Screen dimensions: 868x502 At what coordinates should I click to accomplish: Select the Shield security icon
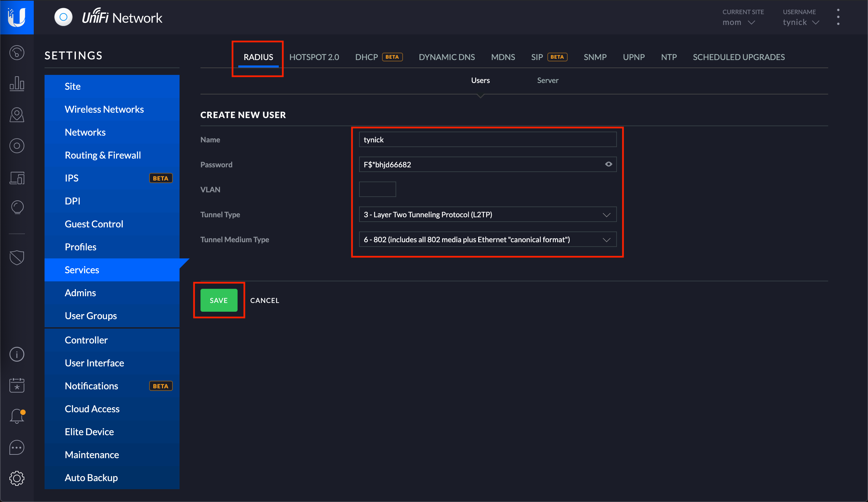17,256
